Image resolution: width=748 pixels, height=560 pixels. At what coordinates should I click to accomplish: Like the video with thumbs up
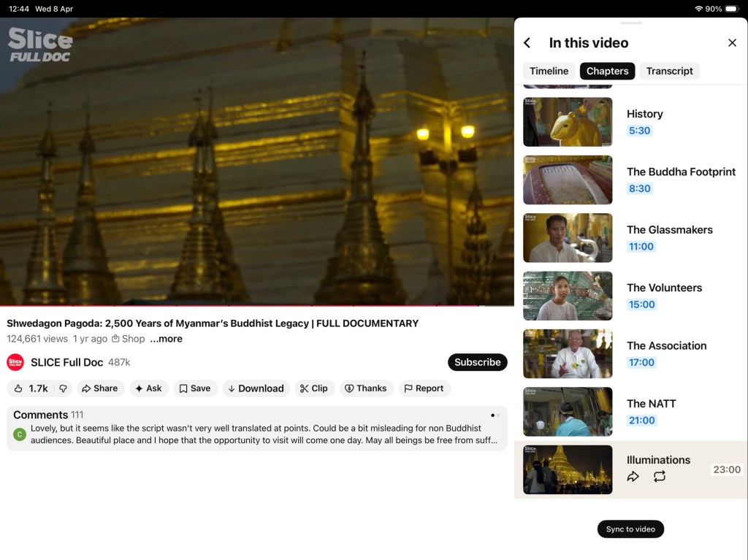coord(30,388)
